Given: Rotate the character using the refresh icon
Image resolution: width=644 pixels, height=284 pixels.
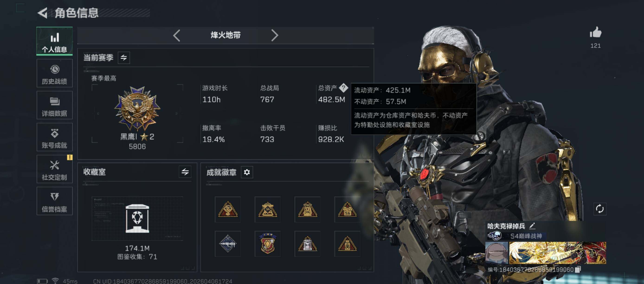Looking at the screenshot, I should [x=600, y=209].
